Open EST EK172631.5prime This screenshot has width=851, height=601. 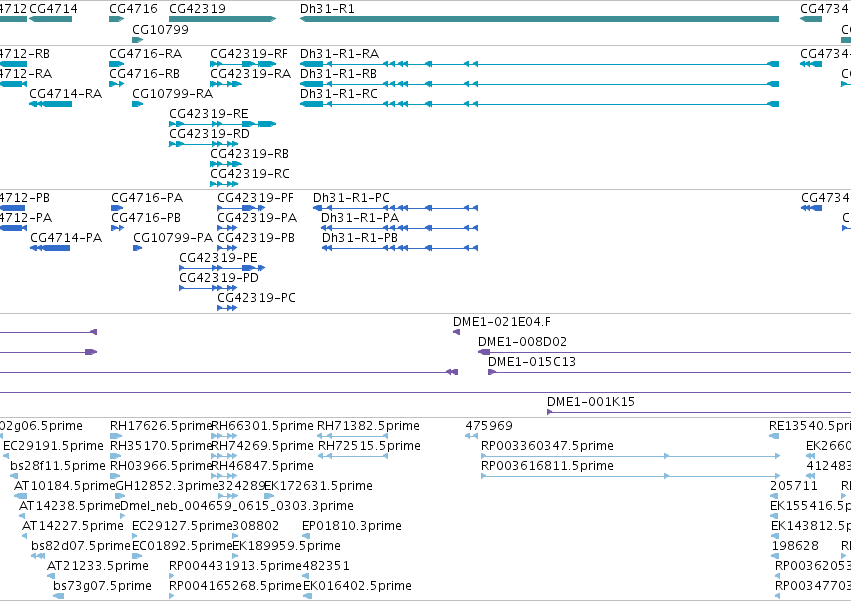(x=318, y=486)
